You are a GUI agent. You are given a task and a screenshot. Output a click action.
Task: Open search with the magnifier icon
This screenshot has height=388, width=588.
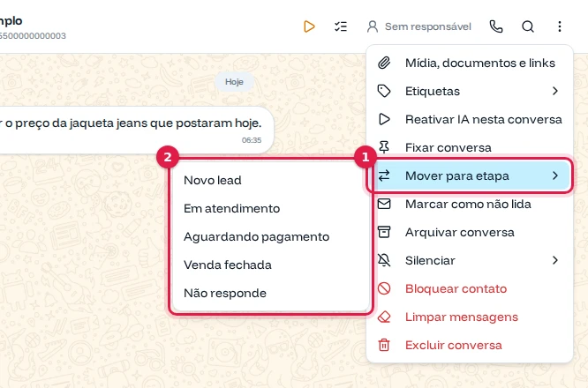(x=528, y=26)
